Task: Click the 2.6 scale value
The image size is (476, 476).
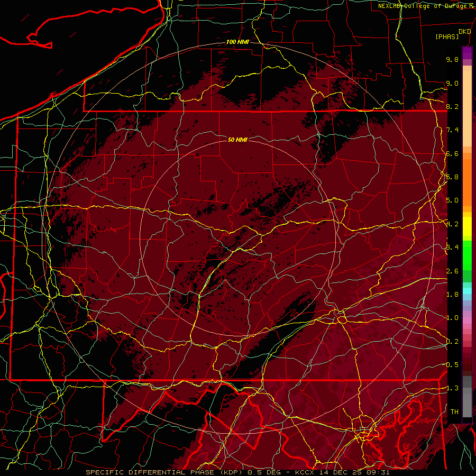Action: (452, 271)
